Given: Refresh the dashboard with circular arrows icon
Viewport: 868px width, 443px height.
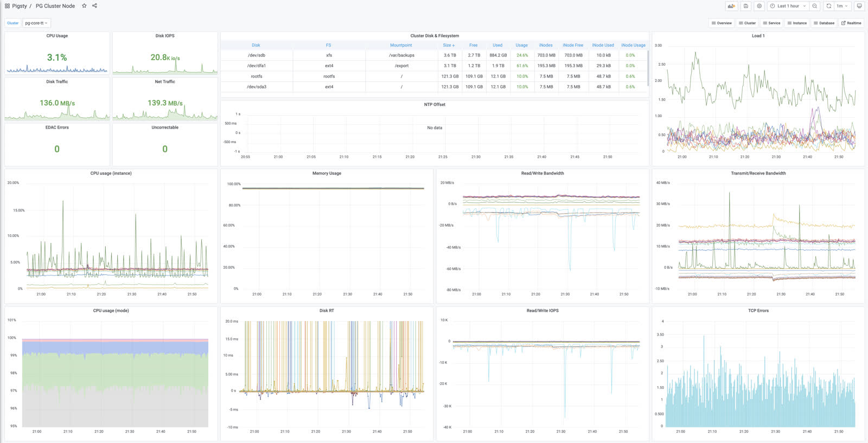Looking at the screenshot, I should pyautogui.click(x=828, y=6).
